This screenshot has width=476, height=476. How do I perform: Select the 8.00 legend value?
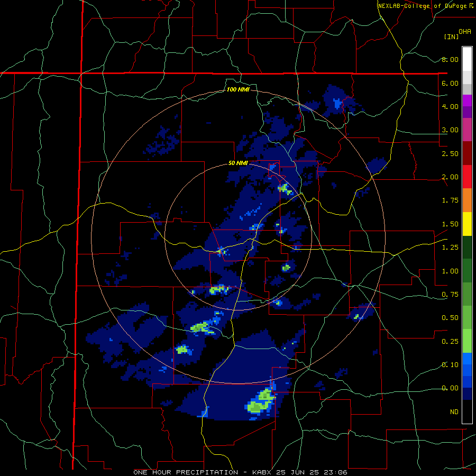(450, 59)
